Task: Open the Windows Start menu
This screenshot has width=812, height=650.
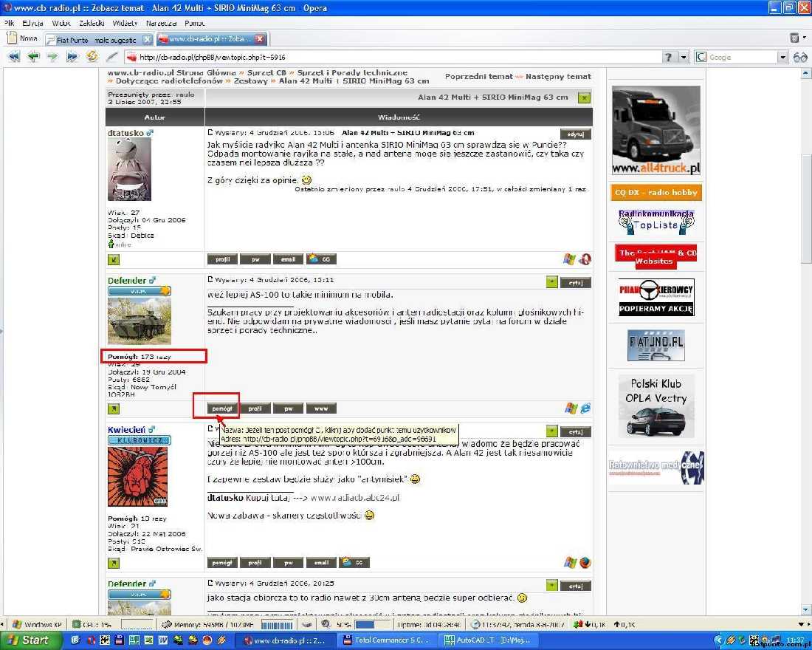Action: (x=30, y=640)
